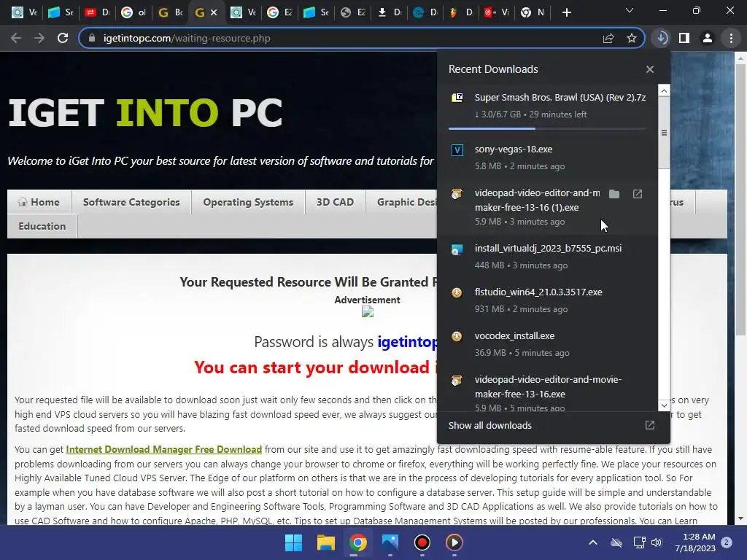Open the tab search chevron

[630, 10]
